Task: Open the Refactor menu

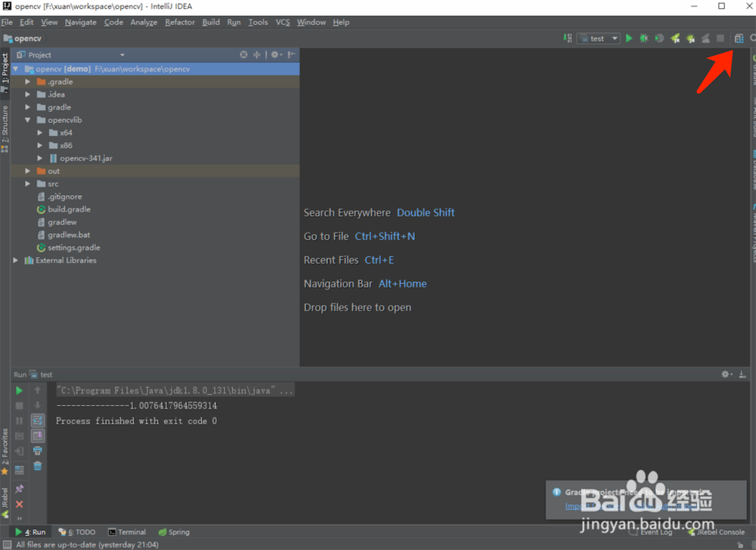Action: click(180, 22)
